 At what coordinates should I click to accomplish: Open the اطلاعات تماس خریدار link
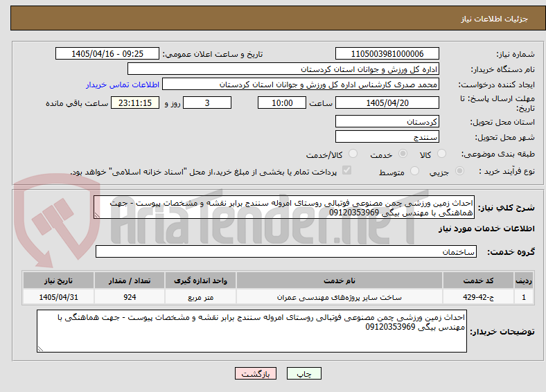[x=123, y=84]
